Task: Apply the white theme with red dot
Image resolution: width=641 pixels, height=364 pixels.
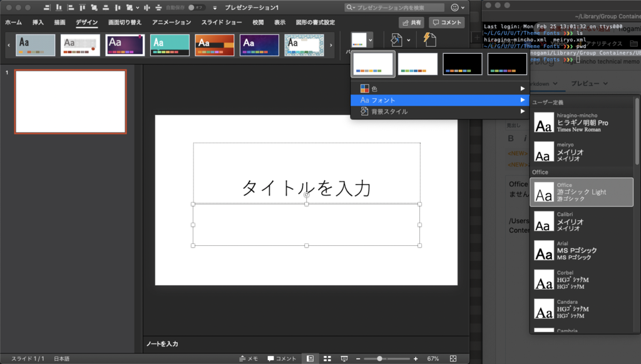Action: [80, 45]
